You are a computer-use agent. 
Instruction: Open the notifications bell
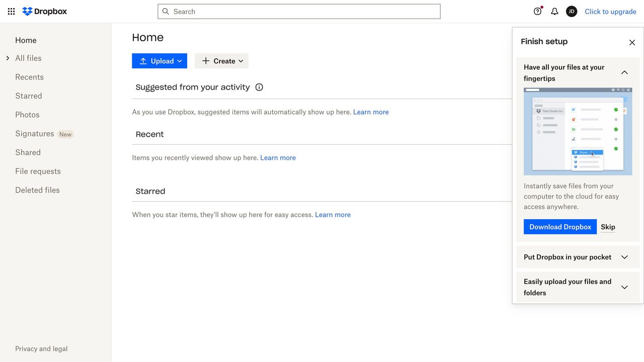pos(554,12)
